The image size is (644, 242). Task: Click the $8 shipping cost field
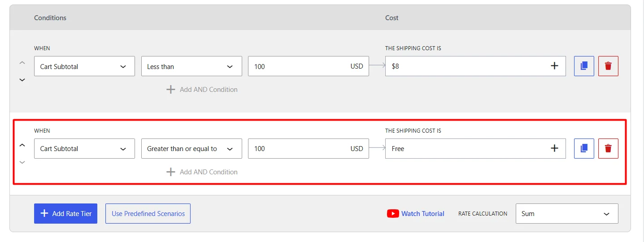(475, 66)
